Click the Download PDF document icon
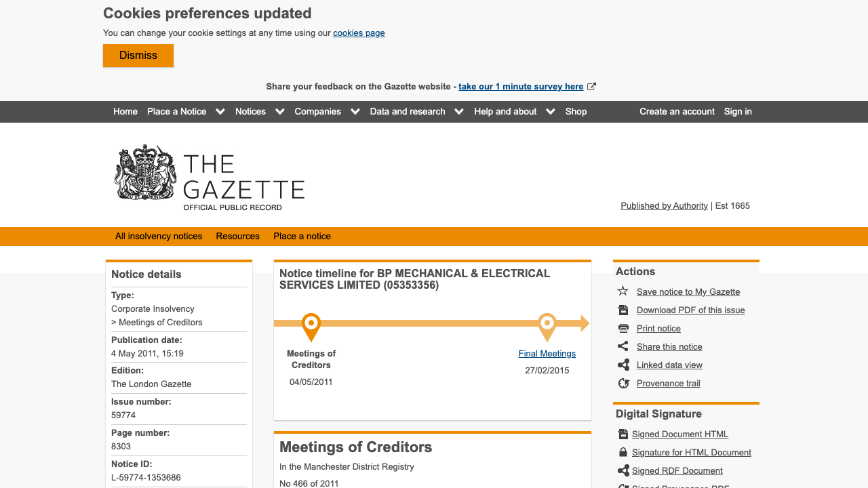This screenshot has height=488, width=868. (x=623, y=310)
